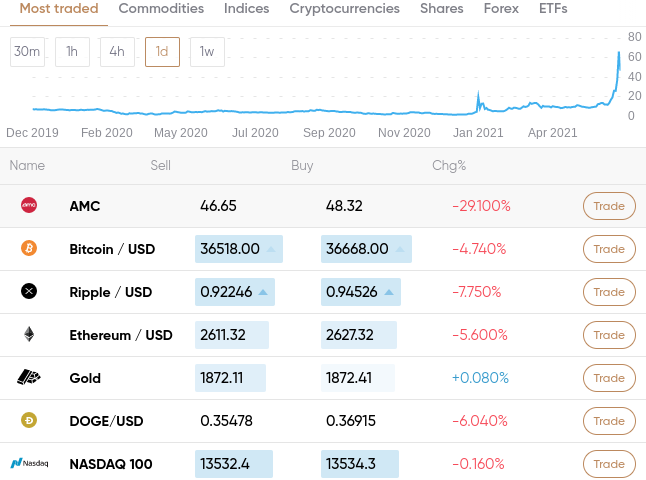646x480 pixels.
Task: Click the AMC red logo icon
Action: coord(29,205)
